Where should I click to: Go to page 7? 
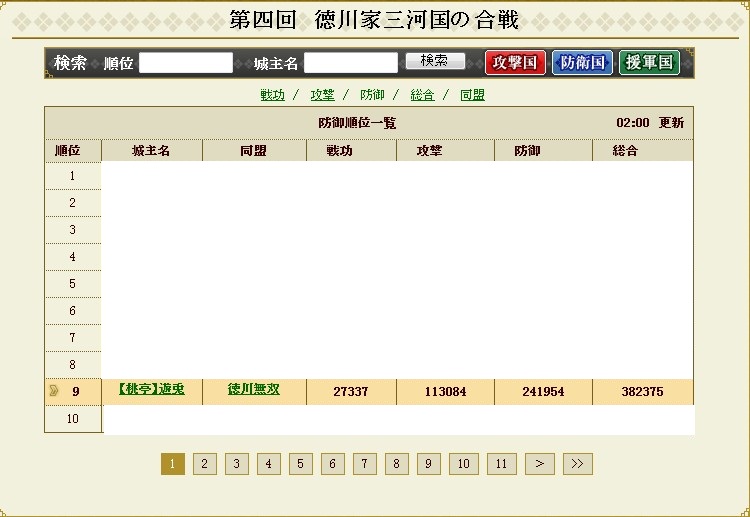(x=365, y=464)
